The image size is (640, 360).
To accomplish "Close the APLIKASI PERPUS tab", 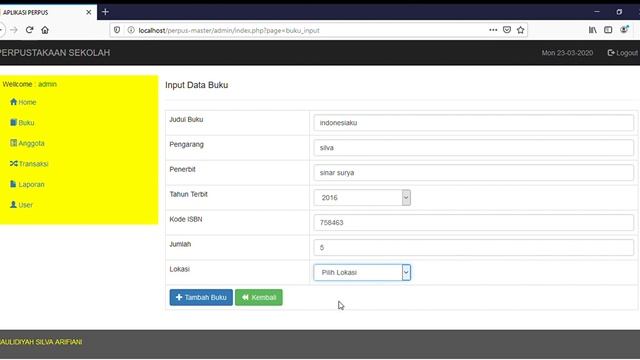I will [x=89, y=12].
